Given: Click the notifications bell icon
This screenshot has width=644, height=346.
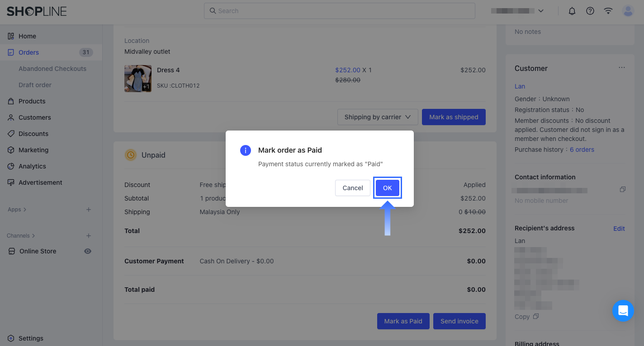Looking at the screenshot, I should point(572,11).
